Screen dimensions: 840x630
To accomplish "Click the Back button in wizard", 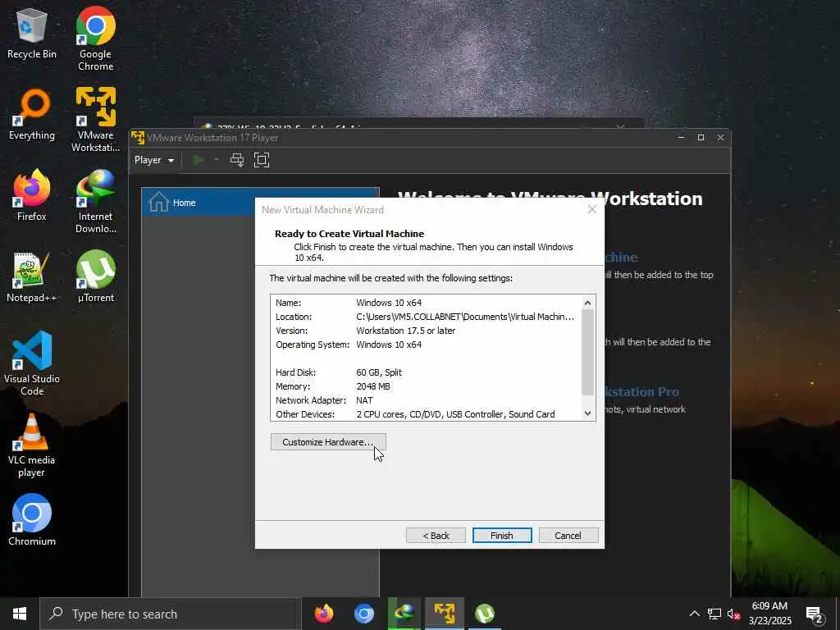I will pos(436,535).
